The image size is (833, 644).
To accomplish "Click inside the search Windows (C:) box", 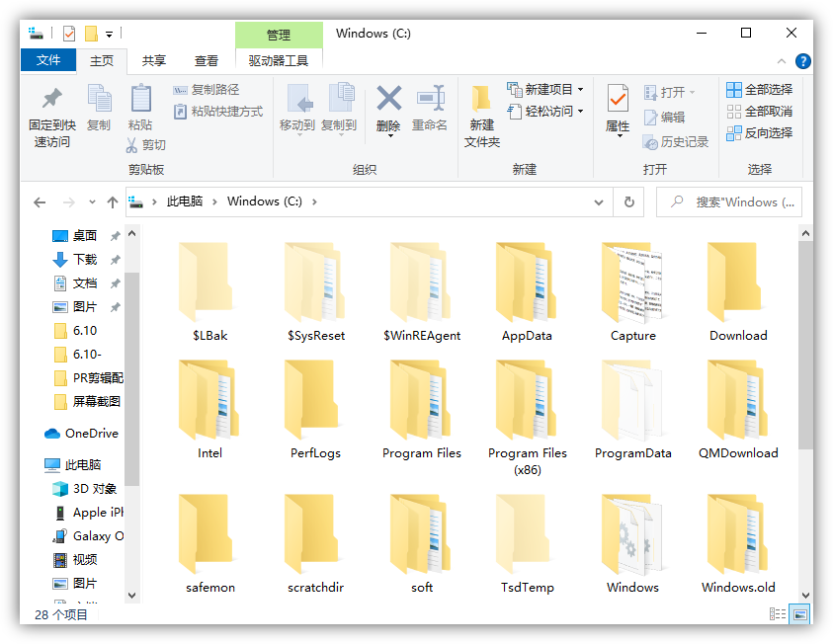I will pyautogui.click(x=736, y=201).
